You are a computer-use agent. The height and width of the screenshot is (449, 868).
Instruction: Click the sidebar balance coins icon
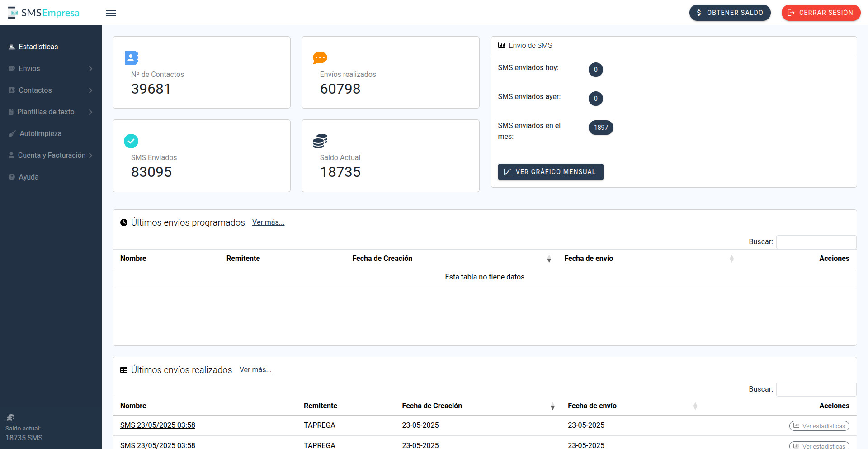pyautogui.click(x=10, y=418)
